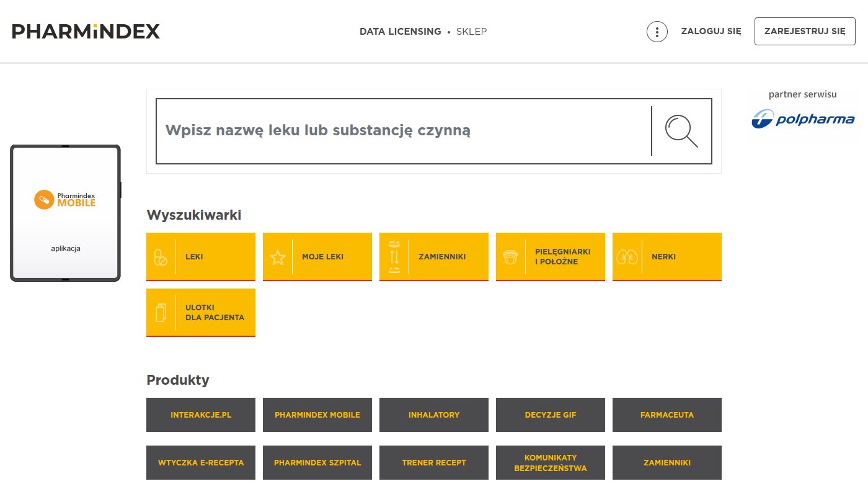Open the FARMACEUTA product
Viewport: 868px width, 489px height.
click(x=667, y=415)
